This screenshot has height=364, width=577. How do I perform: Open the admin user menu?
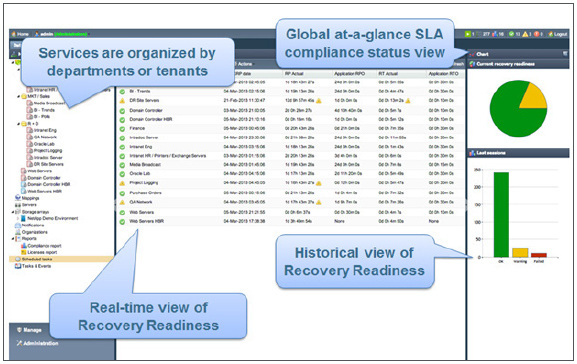(61, 34)
